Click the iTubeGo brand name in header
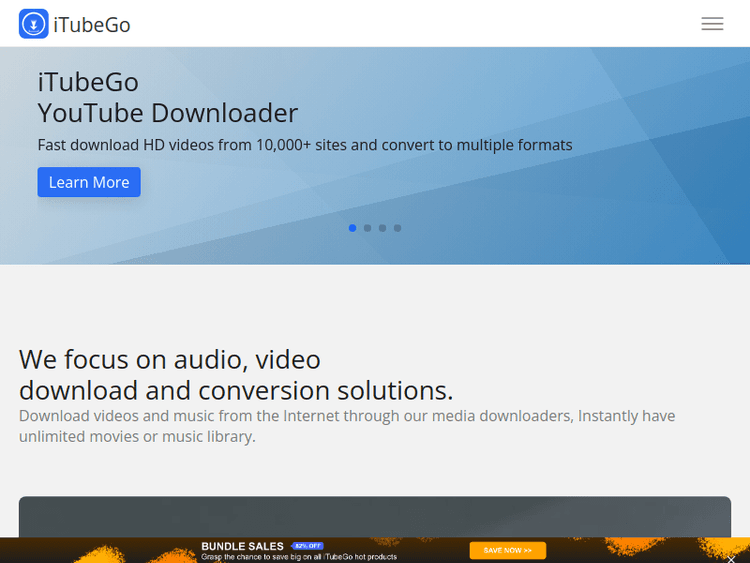 92,24
